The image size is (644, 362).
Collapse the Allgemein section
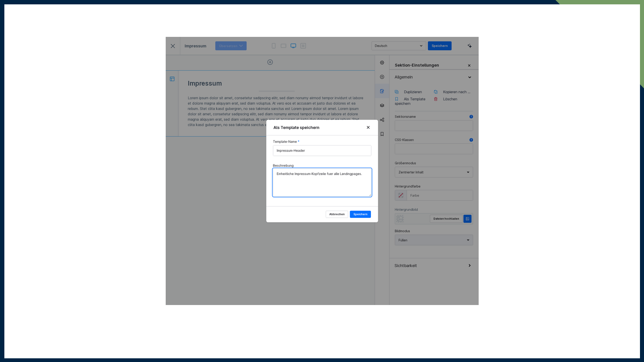(434, 77)
